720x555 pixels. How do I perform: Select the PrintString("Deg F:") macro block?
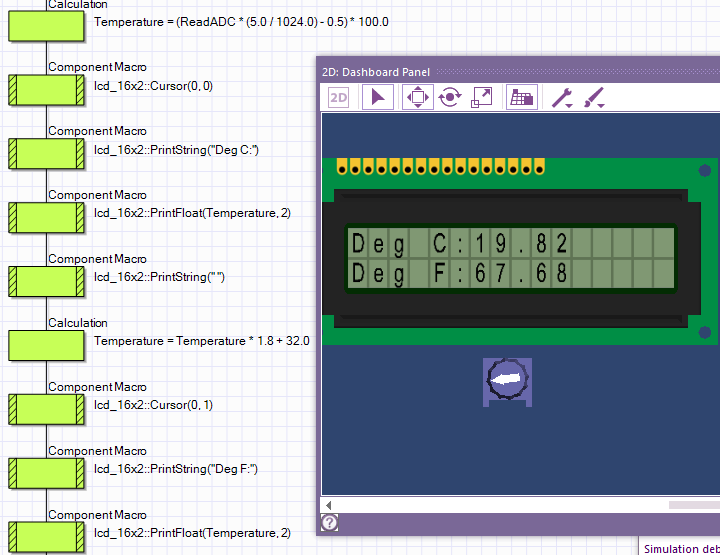[46, 473]
